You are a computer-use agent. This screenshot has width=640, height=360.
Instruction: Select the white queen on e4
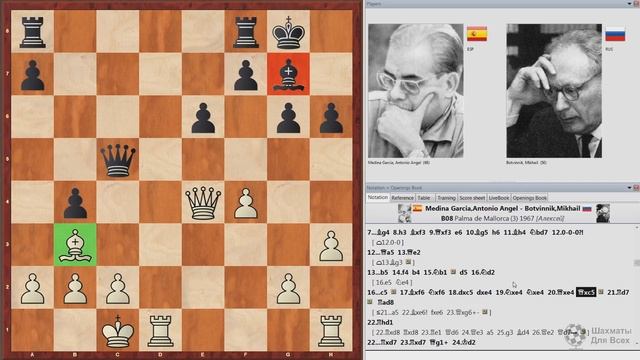tap(203, 203)
